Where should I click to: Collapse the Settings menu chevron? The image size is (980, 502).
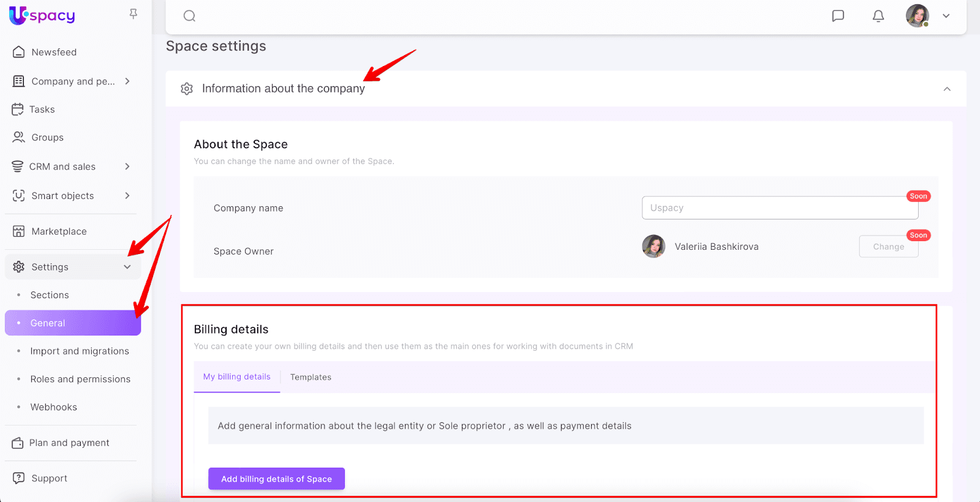pyautogui.click(x=127, y=267)
